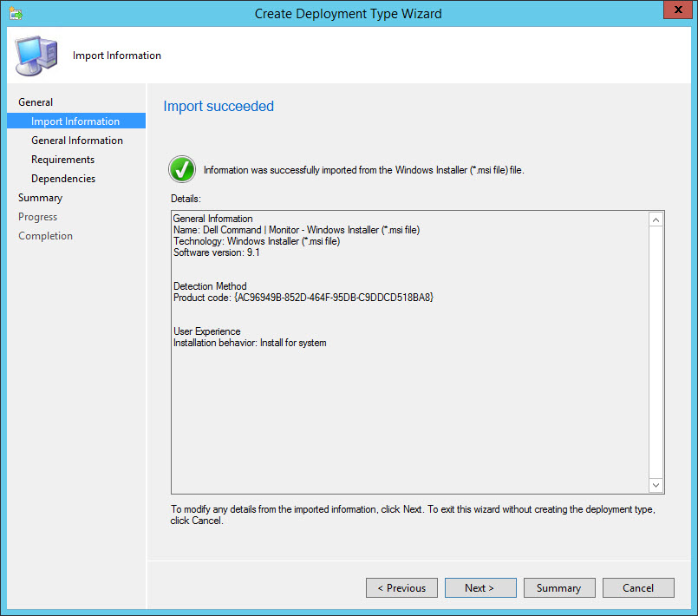Open the Requirements step in the sidebar
This screenshot has width=698, height=616.
(x=63, y=160)
